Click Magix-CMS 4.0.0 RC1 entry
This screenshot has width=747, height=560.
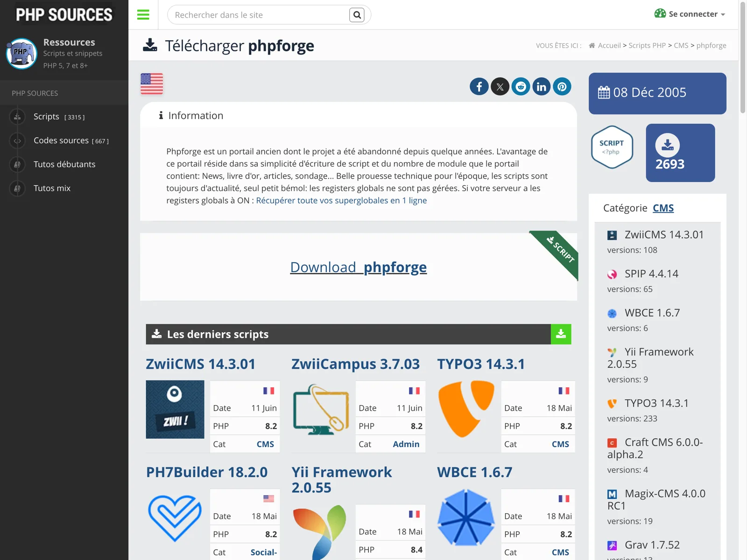coord(656,500)
